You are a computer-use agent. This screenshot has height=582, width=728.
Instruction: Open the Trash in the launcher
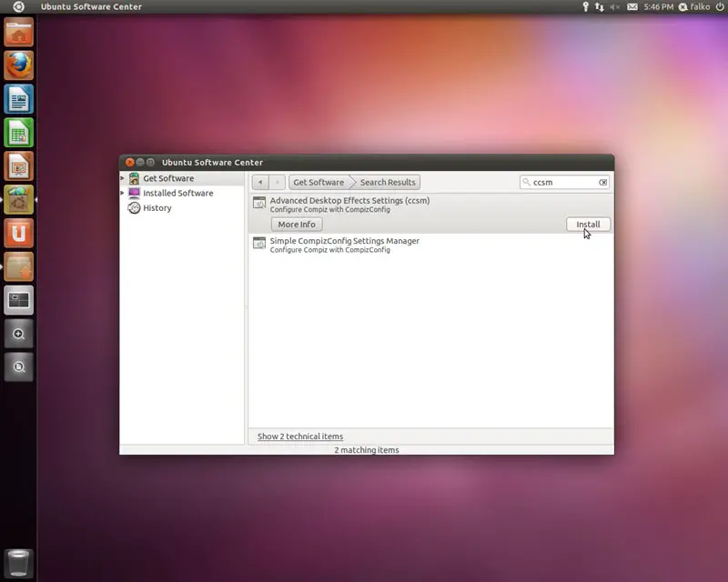[x=18, y=564]
